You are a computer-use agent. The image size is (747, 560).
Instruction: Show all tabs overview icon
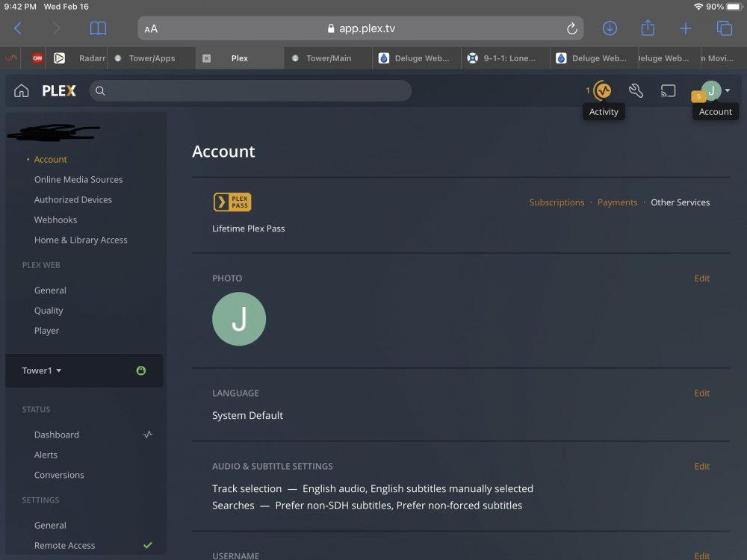(x=725, y=28)
